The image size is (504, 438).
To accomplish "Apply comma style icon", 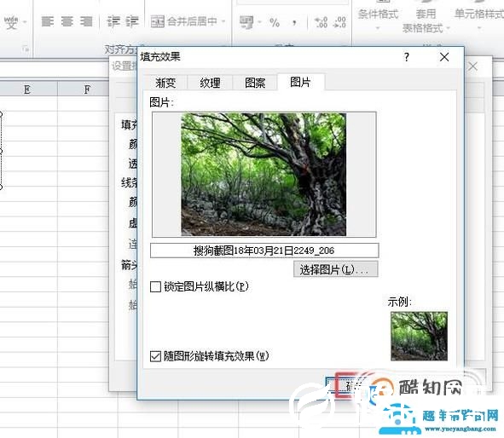I will coord(293,22).
